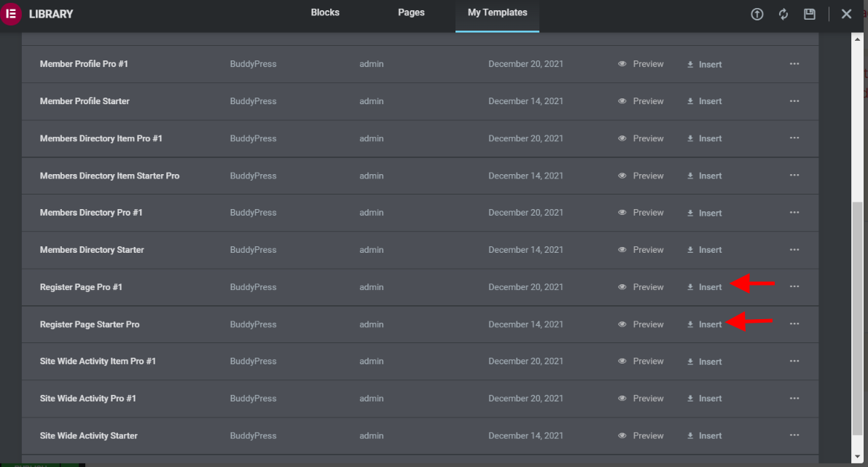
Task: Preview the Register Page Pro #1 template
Action: point(641,287)
